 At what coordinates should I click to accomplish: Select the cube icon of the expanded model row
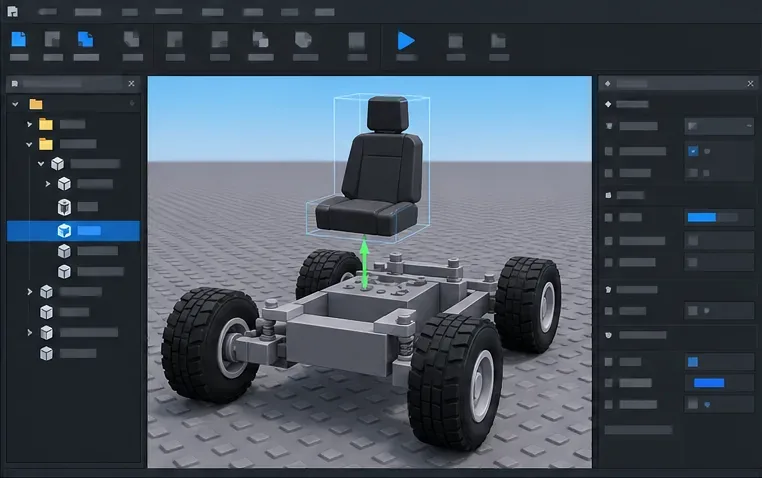pos(57,164)
